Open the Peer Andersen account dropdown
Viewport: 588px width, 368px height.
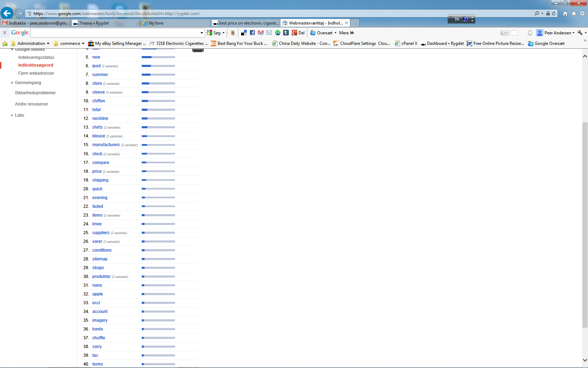click(x=573, y=33)
